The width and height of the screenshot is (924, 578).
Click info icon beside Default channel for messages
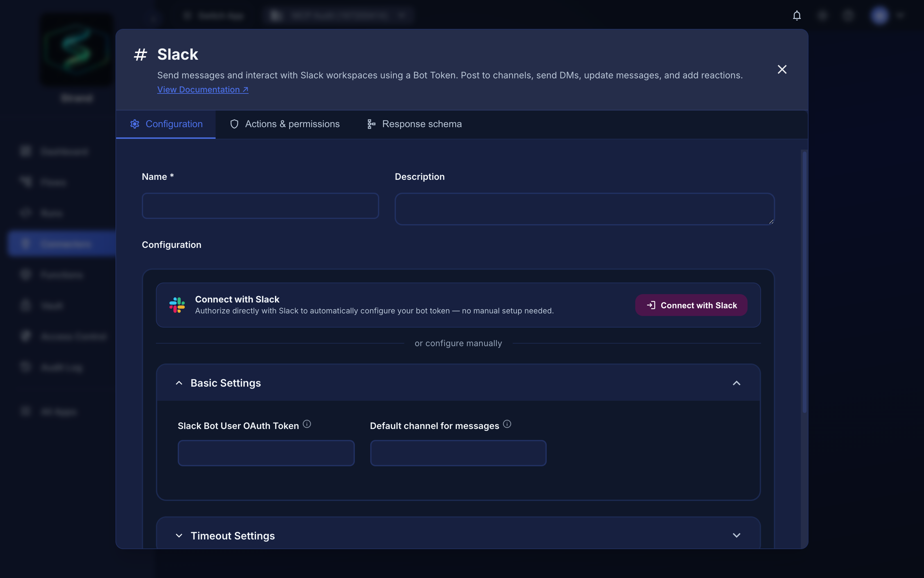tap(507, 424)
